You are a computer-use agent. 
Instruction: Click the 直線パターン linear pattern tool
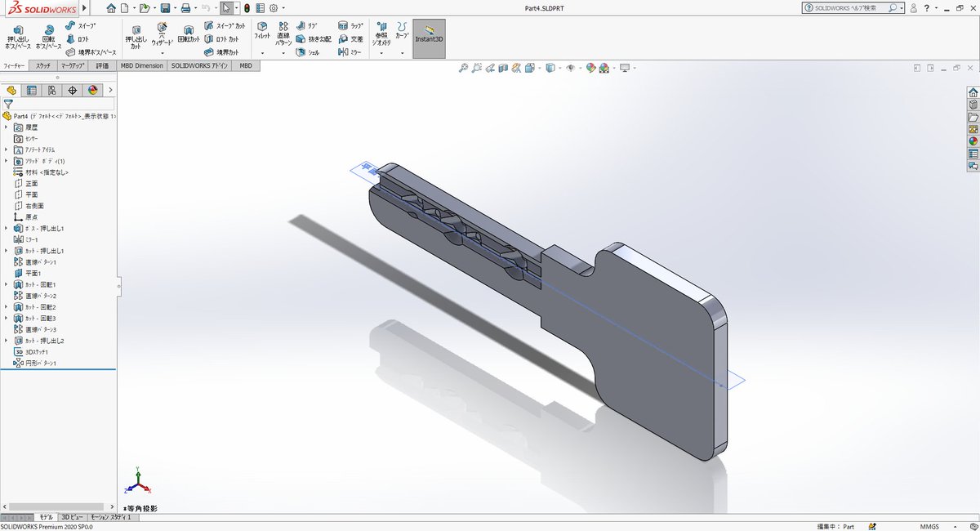coord(283,33)
